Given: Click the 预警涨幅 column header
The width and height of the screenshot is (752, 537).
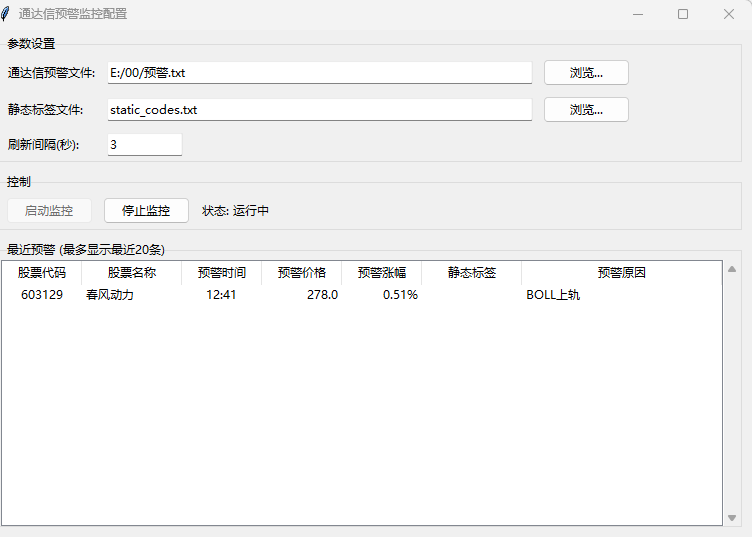Looking at the screenshot, I should (382, 273).
